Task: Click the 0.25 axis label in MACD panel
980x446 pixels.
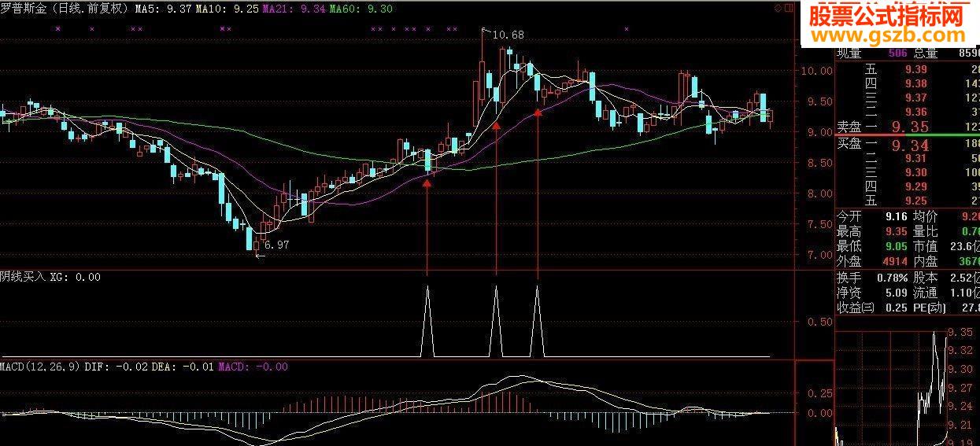Action: pyautogui.click(x=820, y=393)
